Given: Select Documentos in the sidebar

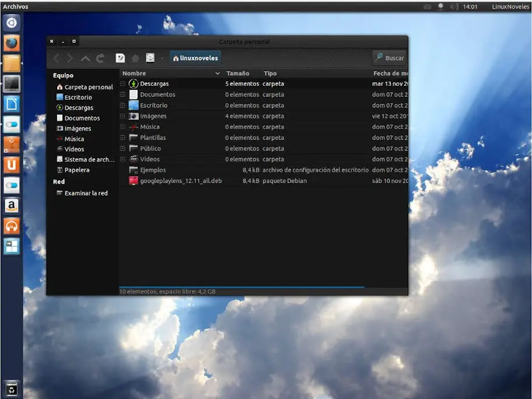Looking at the screenshot, I should coord(78,118).
